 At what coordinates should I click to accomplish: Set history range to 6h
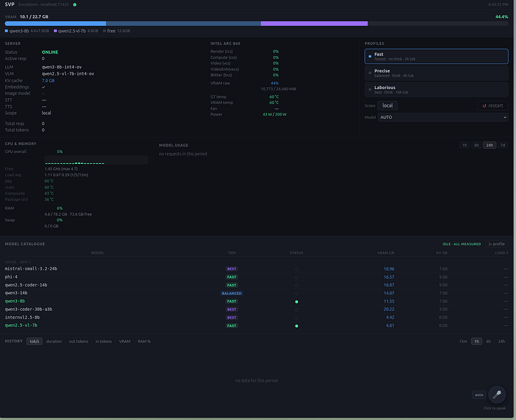coord(488,341)
